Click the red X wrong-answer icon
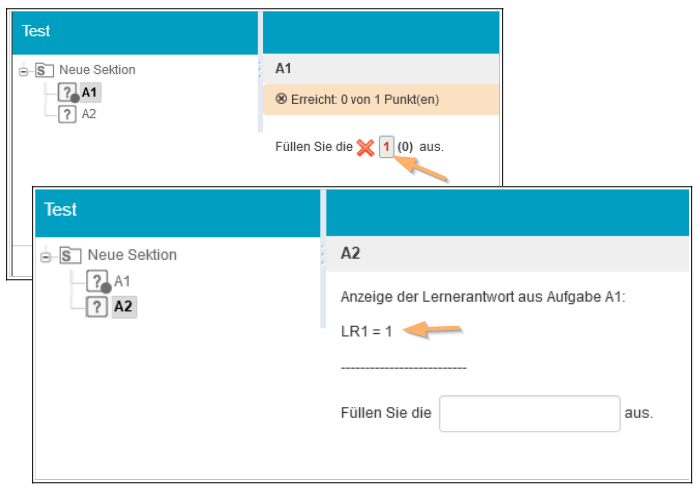The height and width of the screenshot is (489, 700). pos(365,147)
